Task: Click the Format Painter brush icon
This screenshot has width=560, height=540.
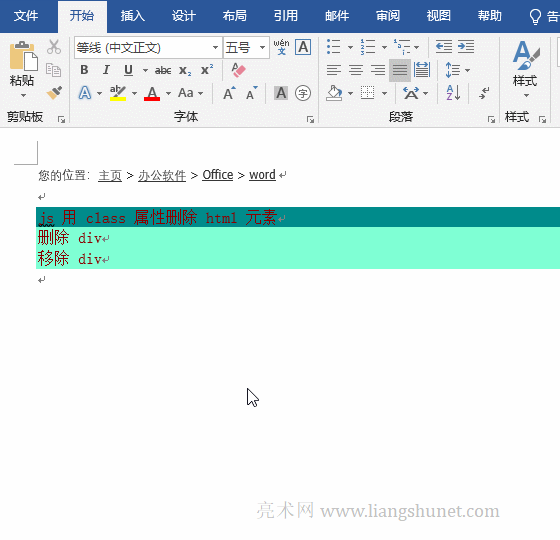Action: coord(54,93)
